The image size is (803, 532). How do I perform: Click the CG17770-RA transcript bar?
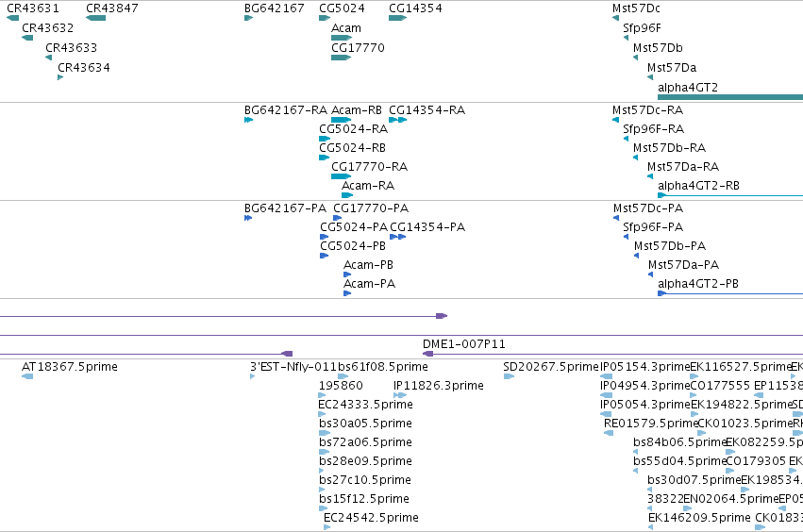point(341,176)
